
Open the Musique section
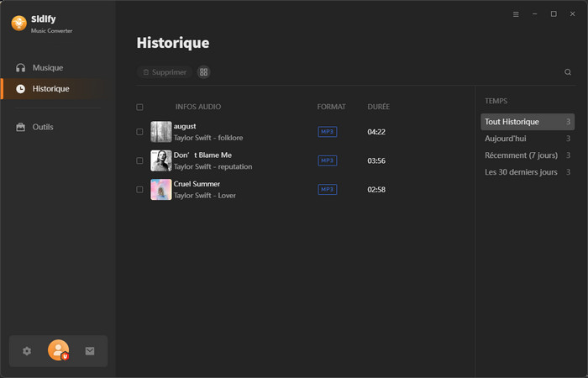click(x=47, y=67)
